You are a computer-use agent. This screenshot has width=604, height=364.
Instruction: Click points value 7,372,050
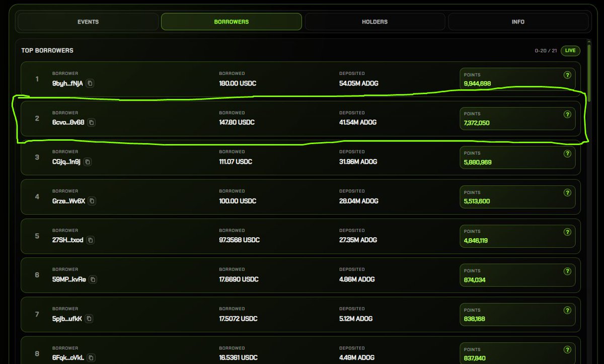coord(477,123)
